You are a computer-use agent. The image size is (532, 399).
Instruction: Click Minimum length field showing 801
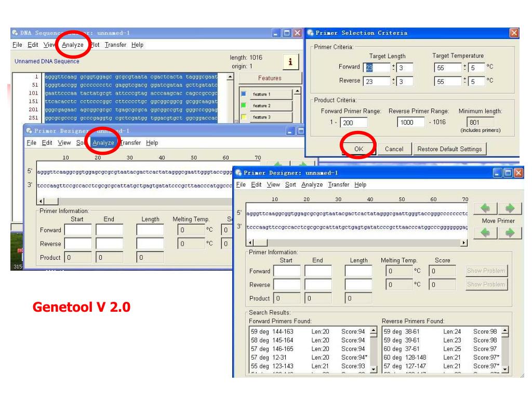(481, 122)
